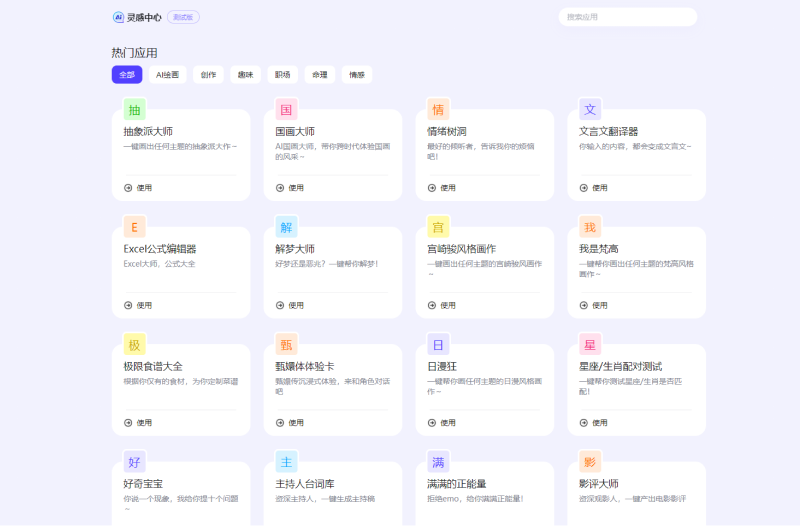Open the 极限食谱大全 card title
The width and height of the screenshot is (800, 526).
coord(153,366)
